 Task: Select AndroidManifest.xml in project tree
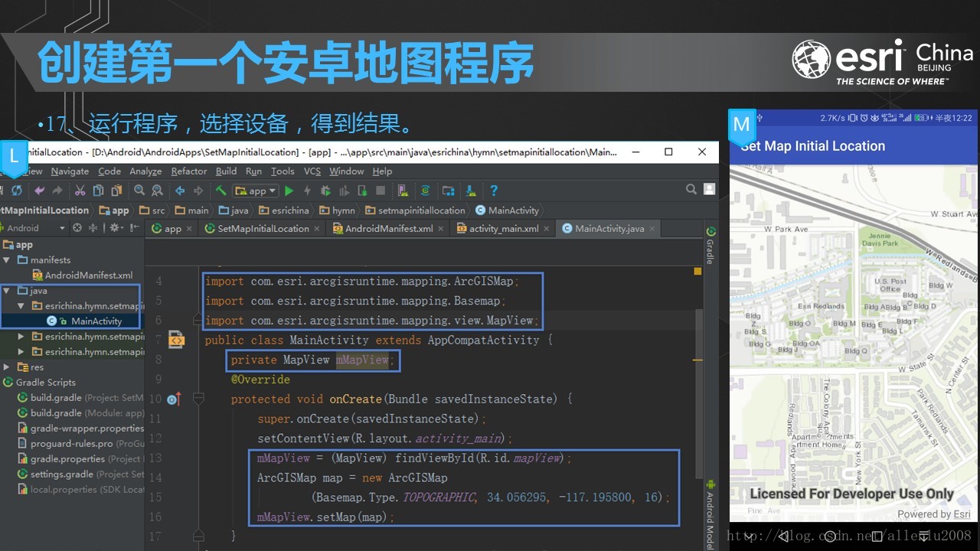(82, 275)
